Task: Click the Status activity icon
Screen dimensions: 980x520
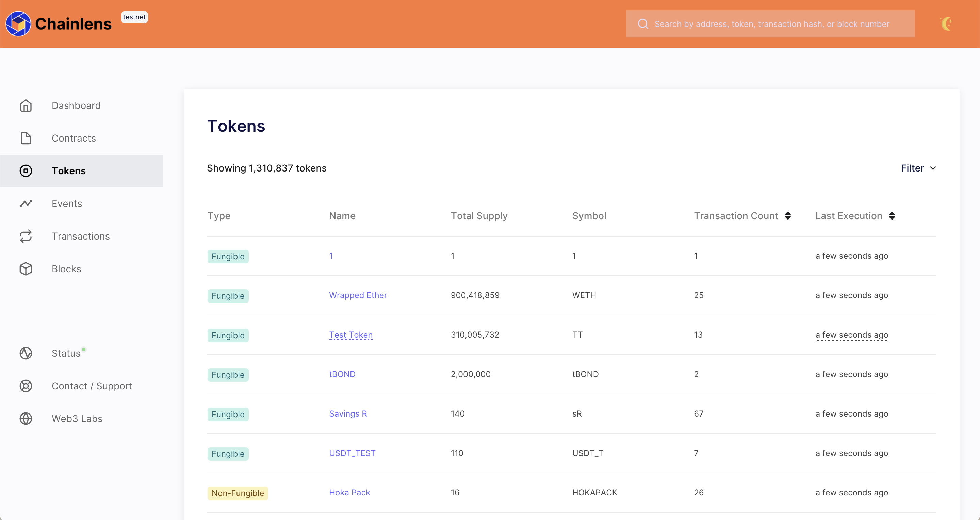Action: pyautogui.click(x=26, y=353)
